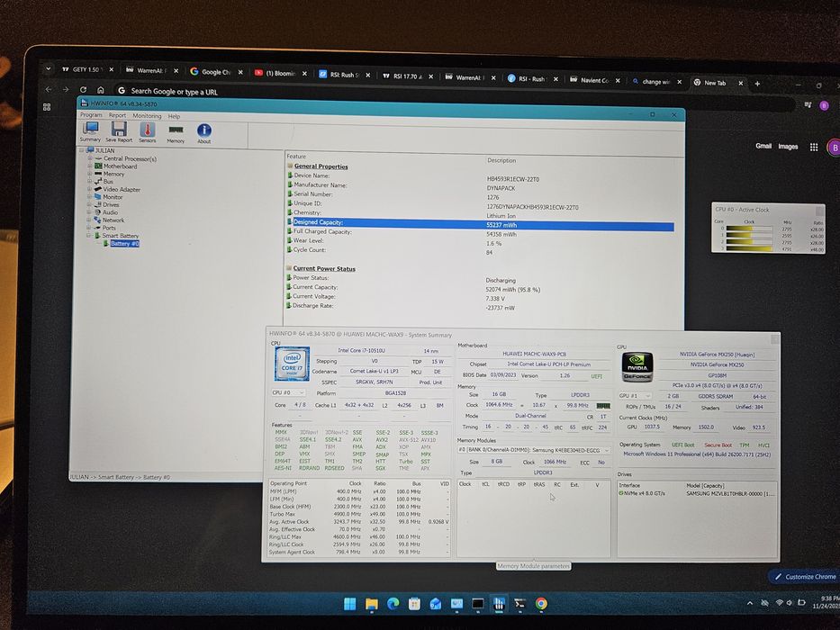Screen dimensions: 840x630
Task: Collapse the JULIAN root tree node
Action: (x=82, y=150)
